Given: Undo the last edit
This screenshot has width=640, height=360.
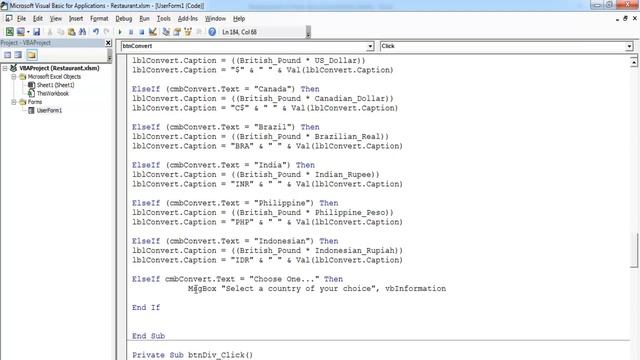Looking at the screenshot, I should pyautogui.click(x=96, y=32).
